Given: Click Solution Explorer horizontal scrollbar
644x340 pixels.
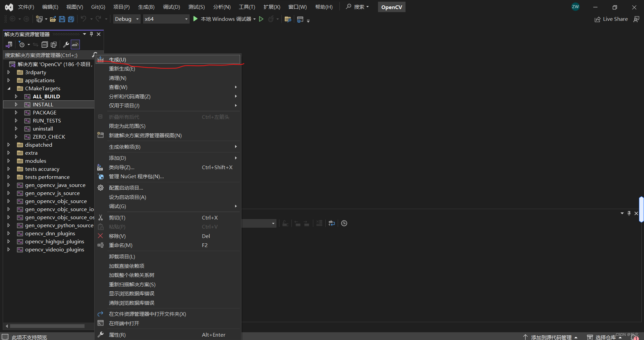Looking at the screenshot, I should (x=47, y=326).
